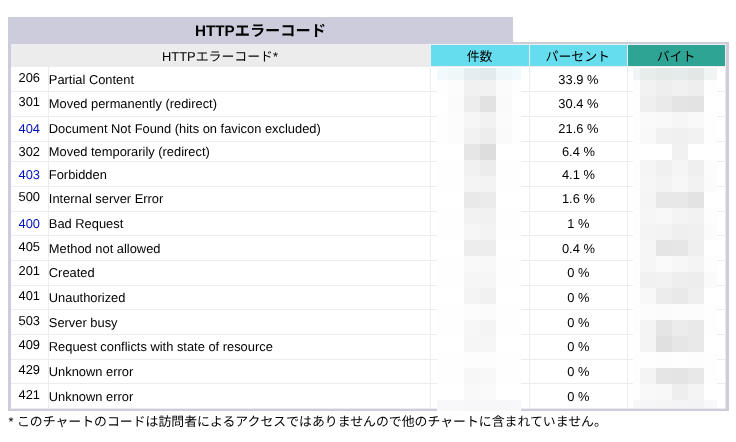Click the HTTPエラーコード table title
Image resolution: width=736 pixels, height=442 pixels.
[261, 30]
